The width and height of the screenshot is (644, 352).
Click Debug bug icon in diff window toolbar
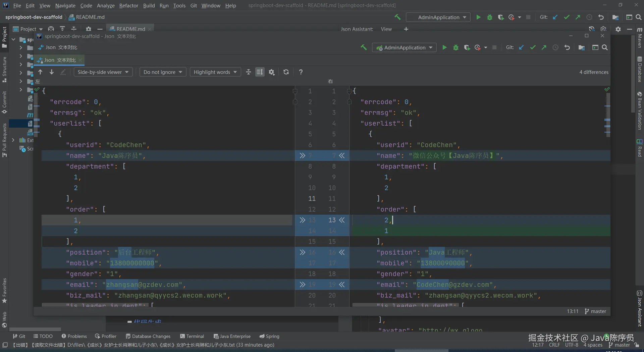pyautogui.click(x=456, y=48)
